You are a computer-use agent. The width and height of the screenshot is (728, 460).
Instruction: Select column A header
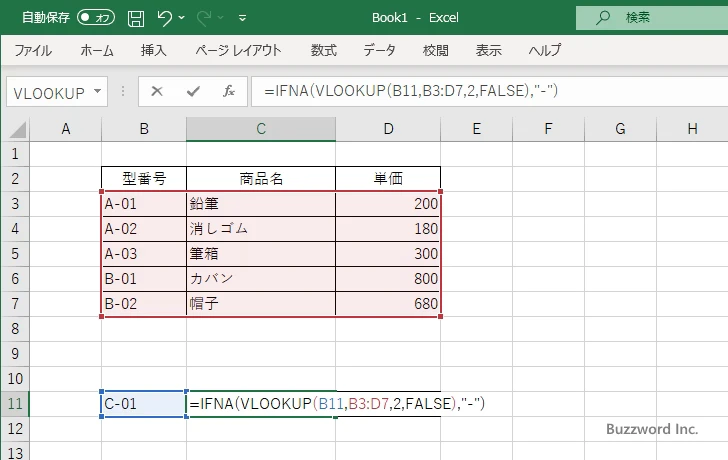click(66, 129)
